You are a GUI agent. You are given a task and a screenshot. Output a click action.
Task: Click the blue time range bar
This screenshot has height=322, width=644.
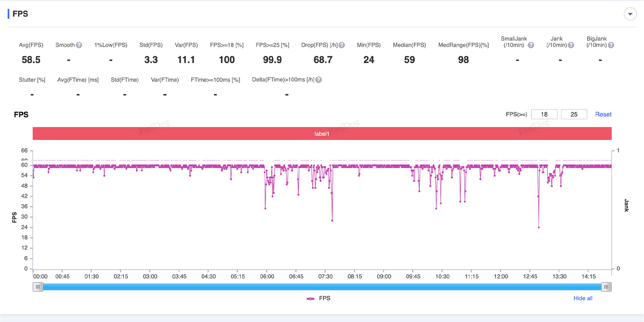tap(322, 287)
